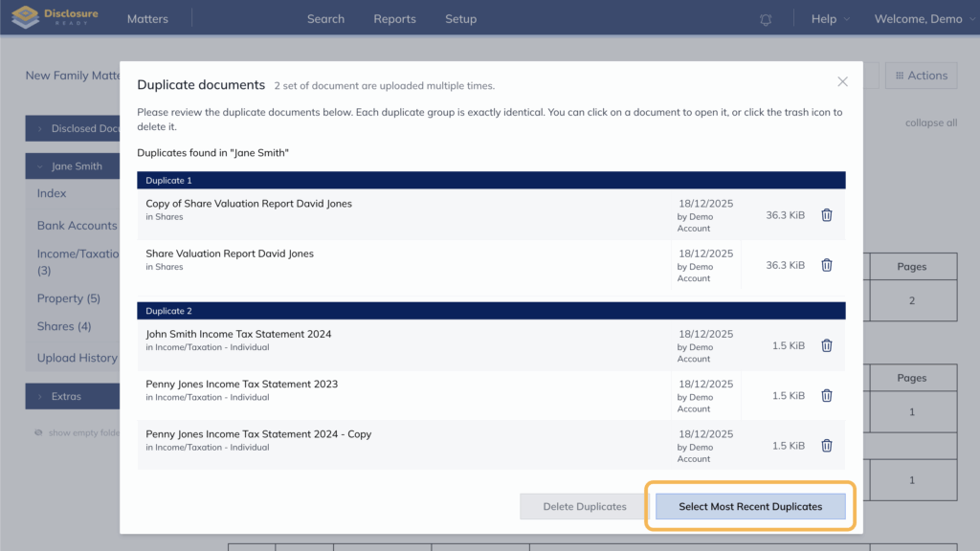Viewport: 980px width, 551px height.
Task: Open the notifications bell
Action: (x=766, y=19)
